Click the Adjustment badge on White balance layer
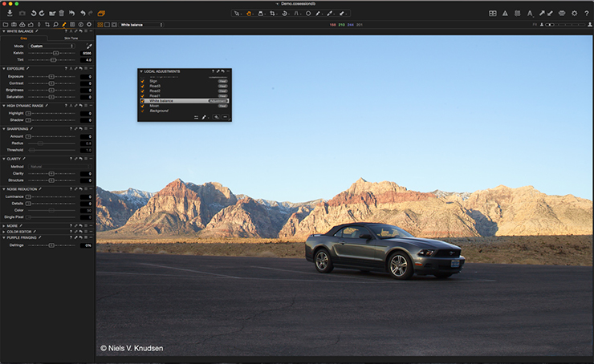 (x=218, y=101)
